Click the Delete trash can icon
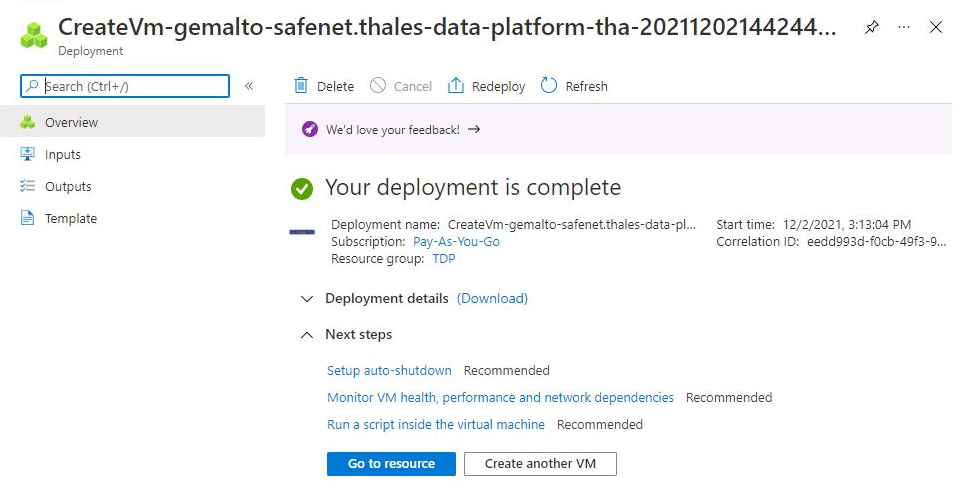963x500 pixels. pos(301,85)
